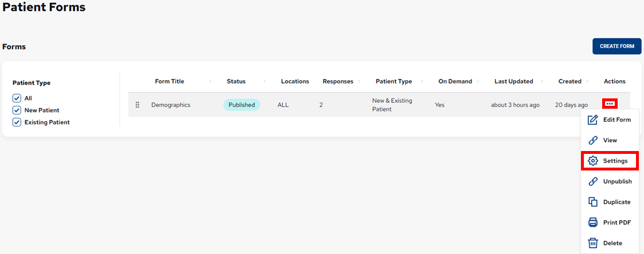Click the gear icon for Settings
Screen dimensions: 644x254
[x=594, y=161]
